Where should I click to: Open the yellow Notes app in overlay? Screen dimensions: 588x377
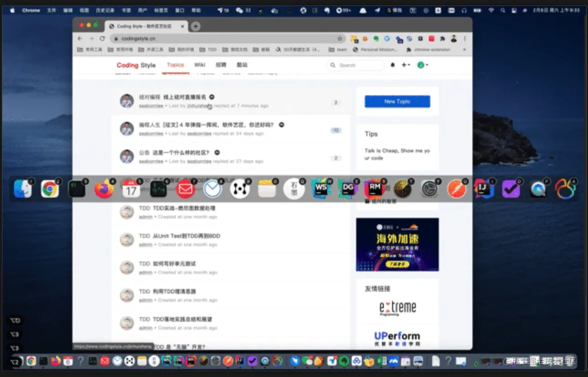click(x=267, y=189)
